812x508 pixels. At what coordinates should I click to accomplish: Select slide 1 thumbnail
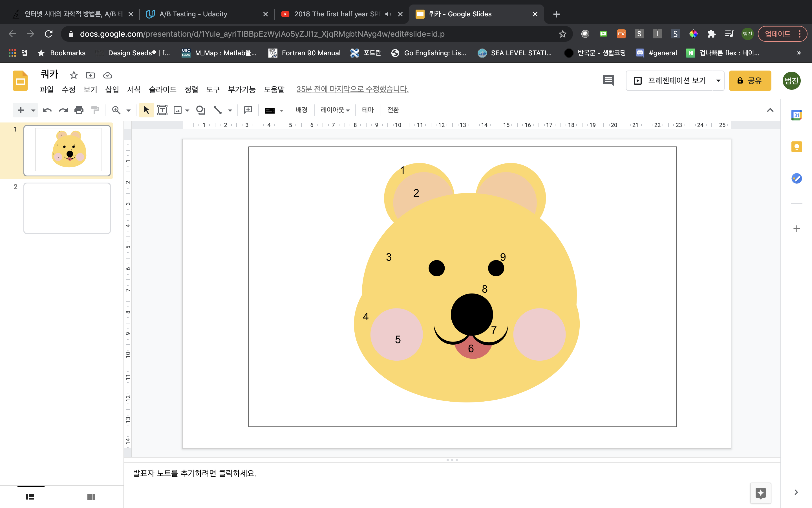click(67, 150)
